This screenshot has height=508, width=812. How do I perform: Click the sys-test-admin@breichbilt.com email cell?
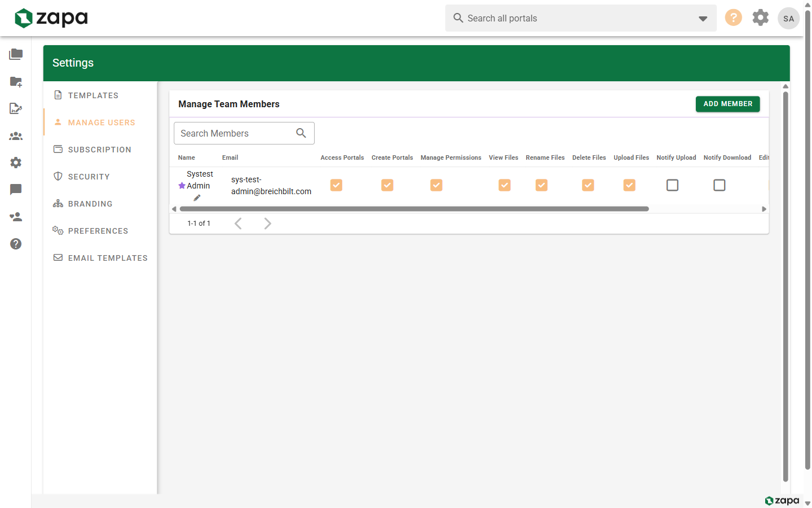point(271,186)
